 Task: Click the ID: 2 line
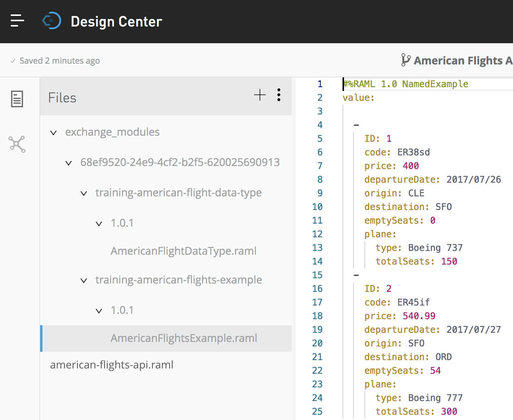coord(378,288)
